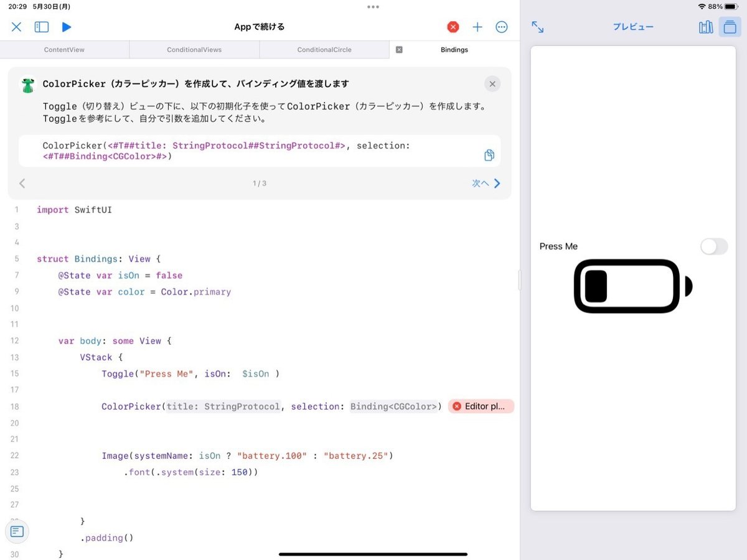747x560 pixels.
Task: Click the var body: some View line
Action: click(x=115, y=341)
